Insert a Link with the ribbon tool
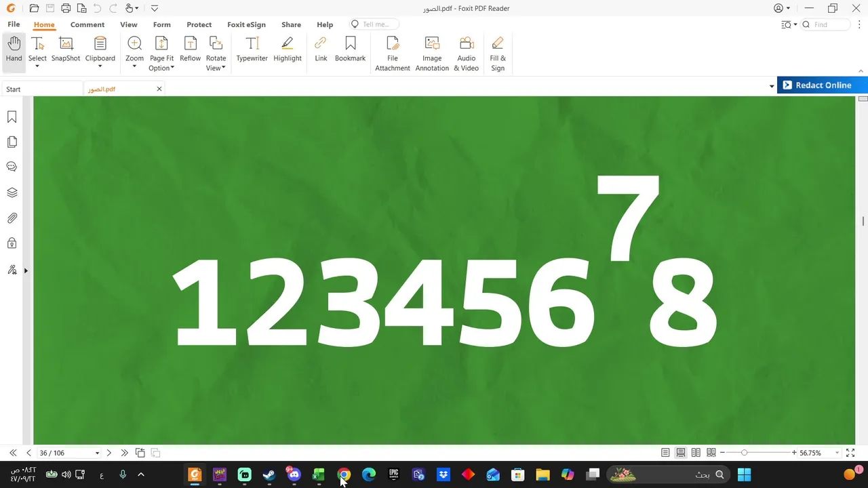 (x=321, y=50)
